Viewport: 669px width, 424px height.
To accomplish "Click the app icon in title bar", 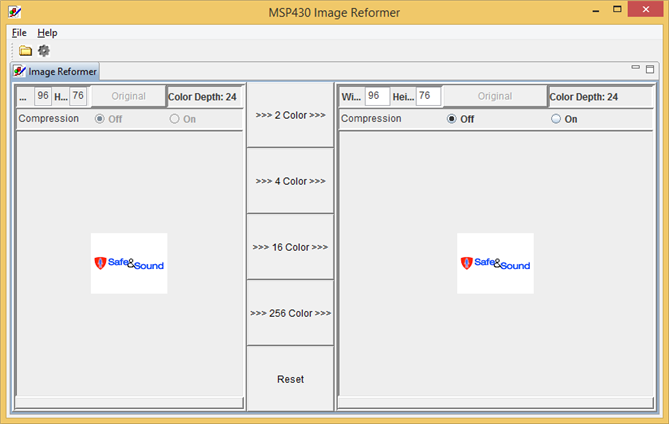I will [15, 12].
